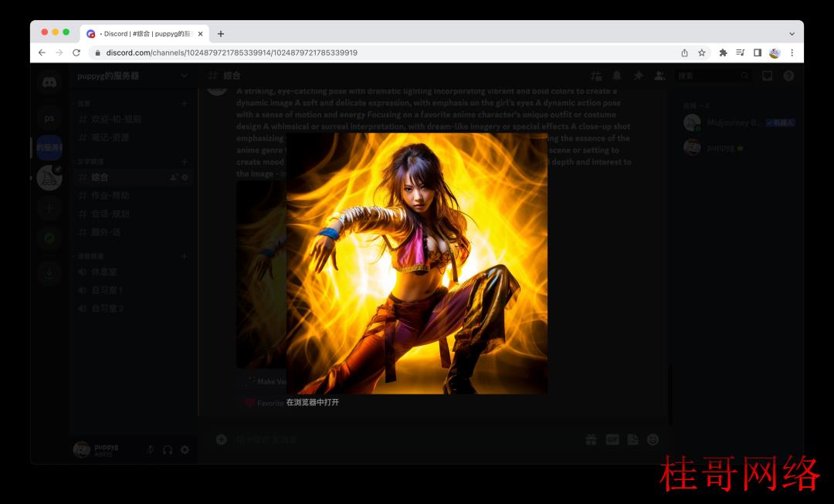Click Chrome's forward arrow
The width and height of the screenshot is (834, 504).
(59, 52)
